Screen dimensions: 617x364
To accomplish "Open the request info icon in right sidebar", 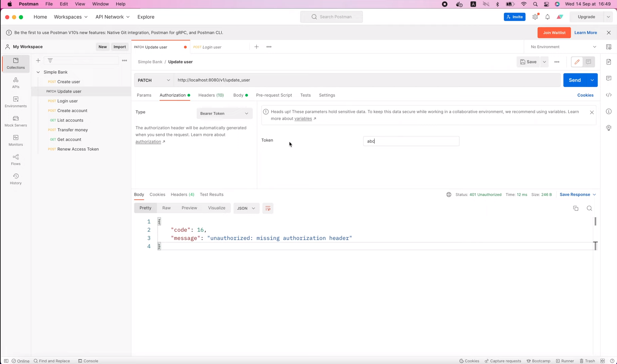I will click(609, 111).
